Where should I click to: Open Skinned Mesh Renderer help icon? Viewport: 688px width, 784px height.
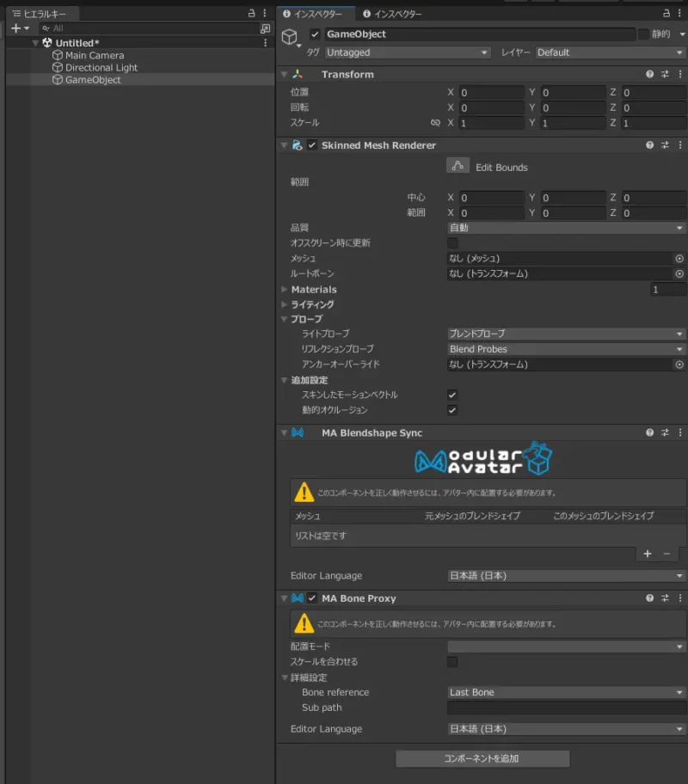pyautogui.click(x=649, y=145)
